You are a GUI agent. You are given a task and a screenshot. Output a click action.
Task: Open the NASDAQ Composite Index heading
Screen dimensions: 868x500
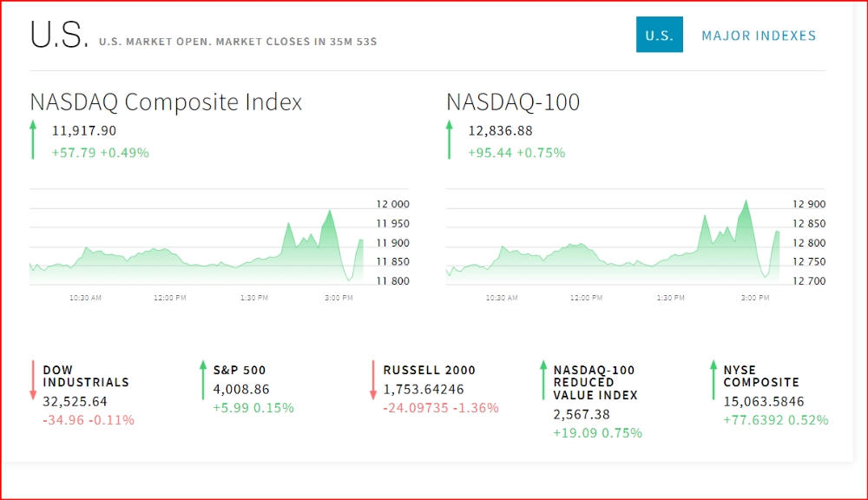coord(166,102)
